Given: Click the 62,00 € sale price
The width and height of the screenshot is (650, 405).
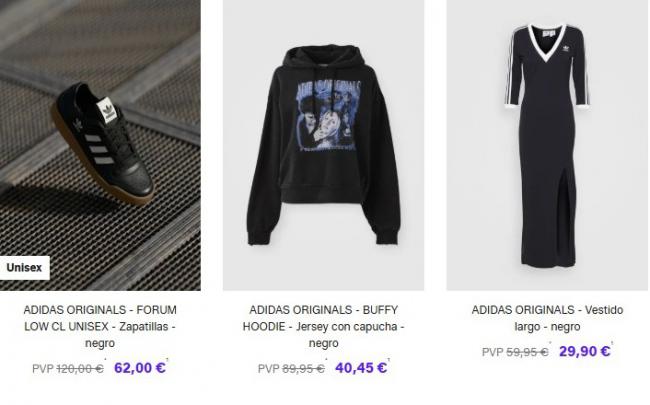Looking at the screenshot, I should point(140,368).
